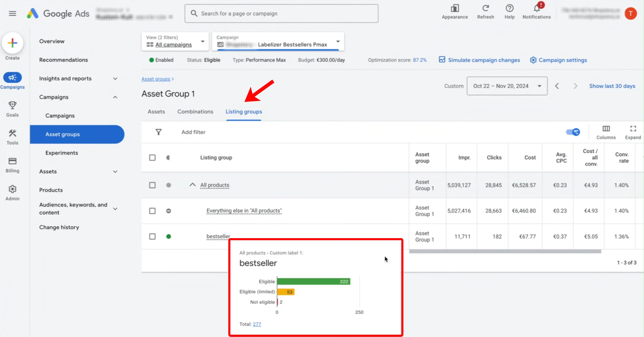This screenshot has width=644, height=337.
Task: Open Tools wrench icon
Action: click(x=12, y=133)
